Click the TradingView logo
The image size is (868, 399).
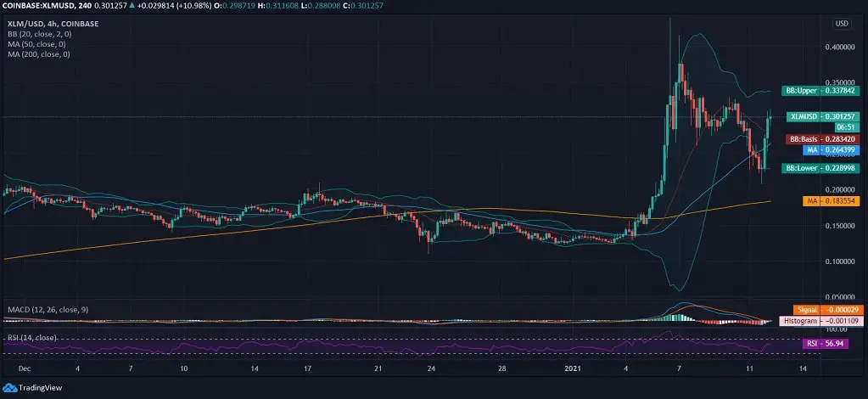pos(36,386)
